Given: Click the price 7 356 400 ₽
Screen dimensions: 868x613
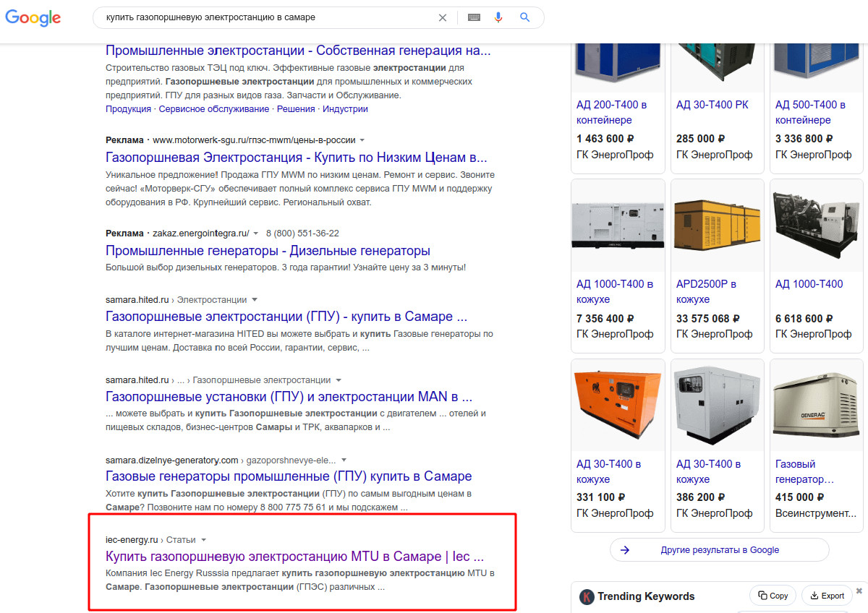Looking at the screenshot, I should tap(605, 319).
